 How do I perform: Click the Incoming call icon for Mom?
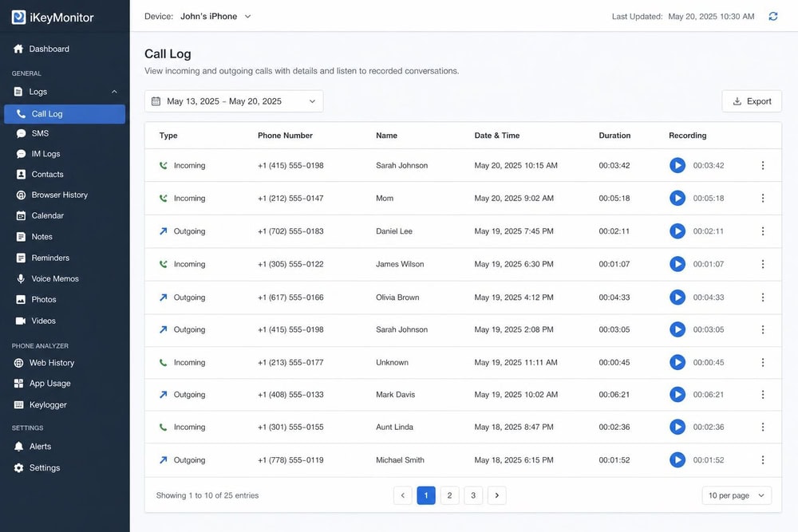pos(163,198)
